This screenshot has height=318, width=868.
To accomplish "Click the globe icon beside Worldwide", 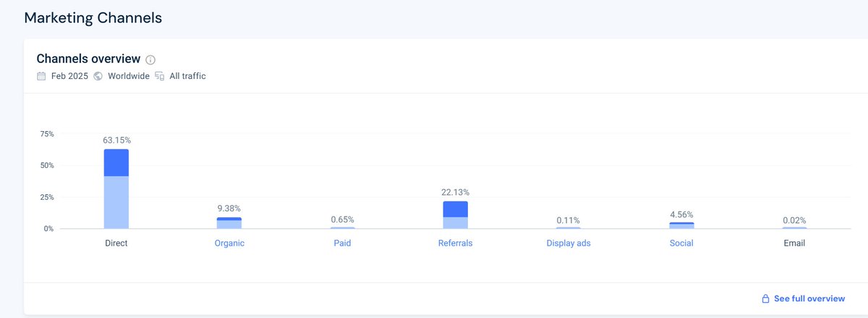I will [x=98, y=76].
